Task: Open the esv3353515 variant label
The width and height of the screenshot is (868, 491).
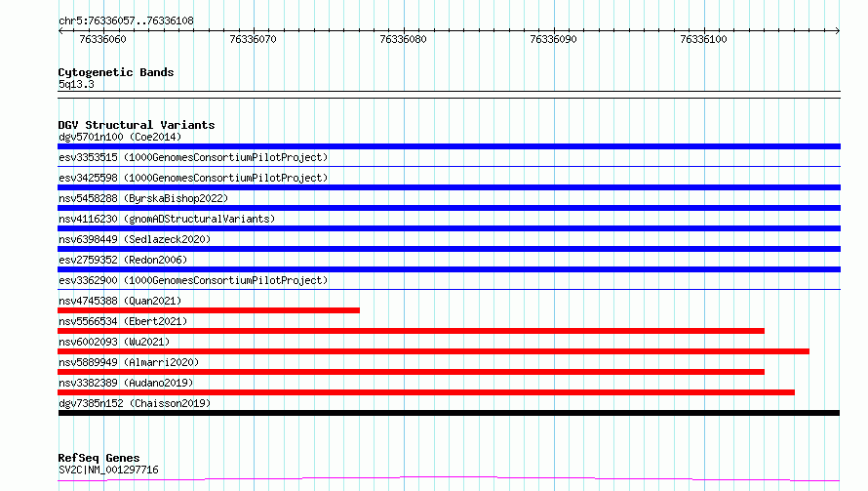Action: 193,157
